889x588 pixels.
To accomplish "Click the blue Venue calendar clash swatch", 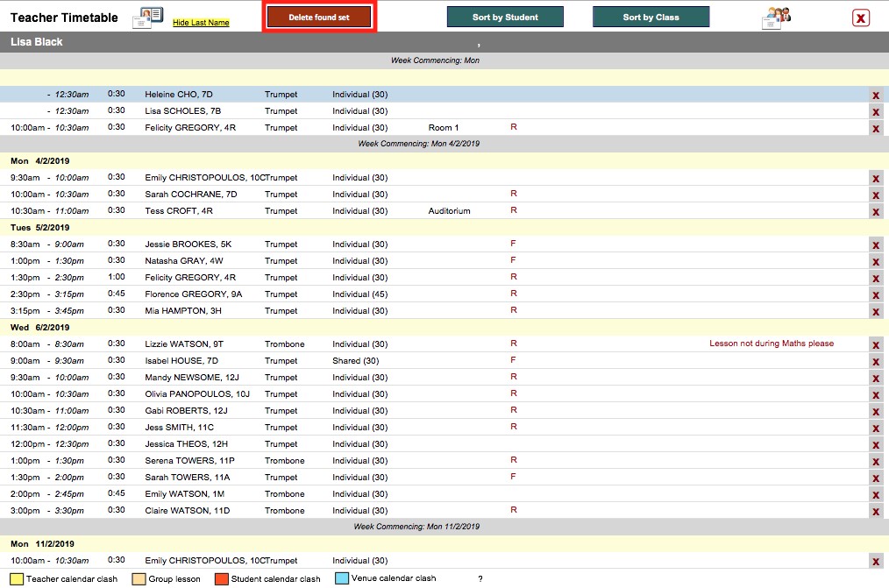I will (x=342, y=578).
